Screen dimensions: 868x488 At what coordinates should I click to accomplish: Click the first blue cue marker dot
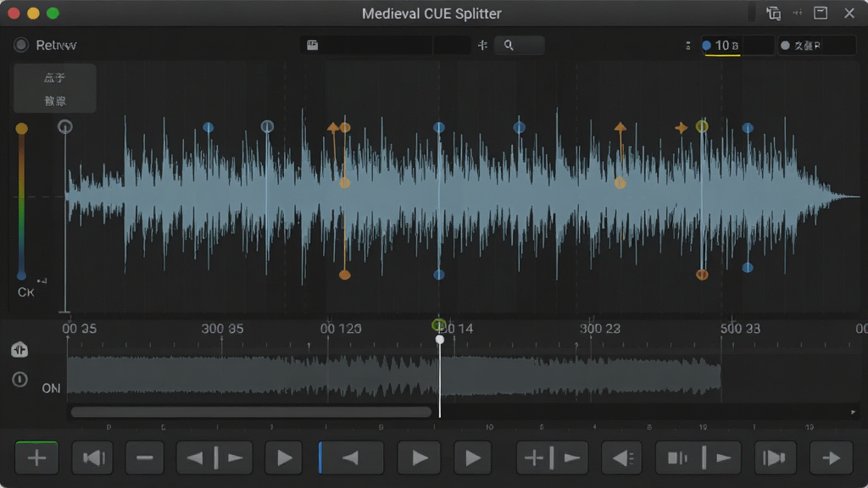click(209, 127)
